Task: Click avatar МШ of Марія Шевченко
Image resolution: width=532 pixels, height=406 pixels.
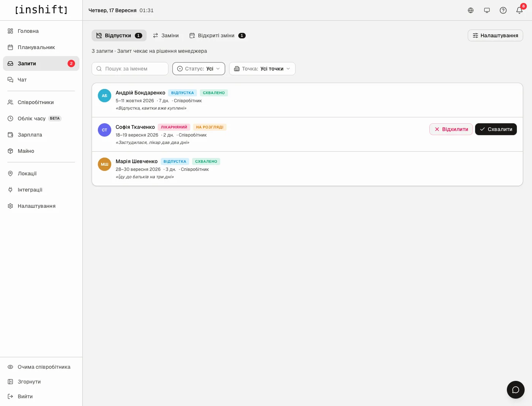Action: pyautogui.click(x=105, y=164)
